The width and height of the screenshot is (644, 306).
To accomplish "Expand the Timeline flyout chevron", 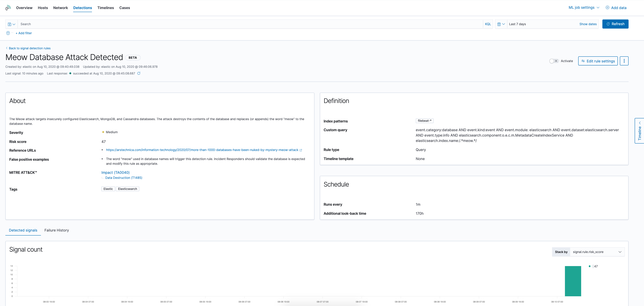I will 640,123.
